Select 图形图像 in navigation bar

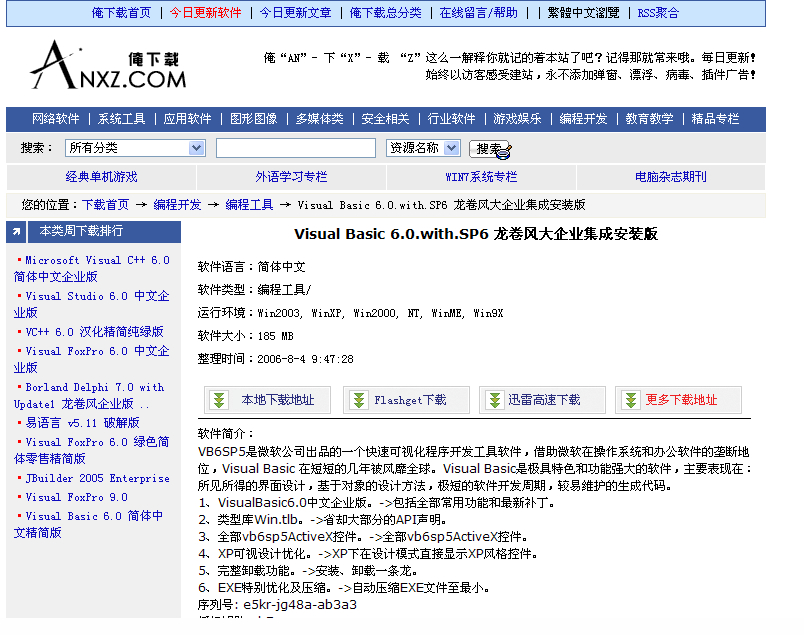pos(253,119)
